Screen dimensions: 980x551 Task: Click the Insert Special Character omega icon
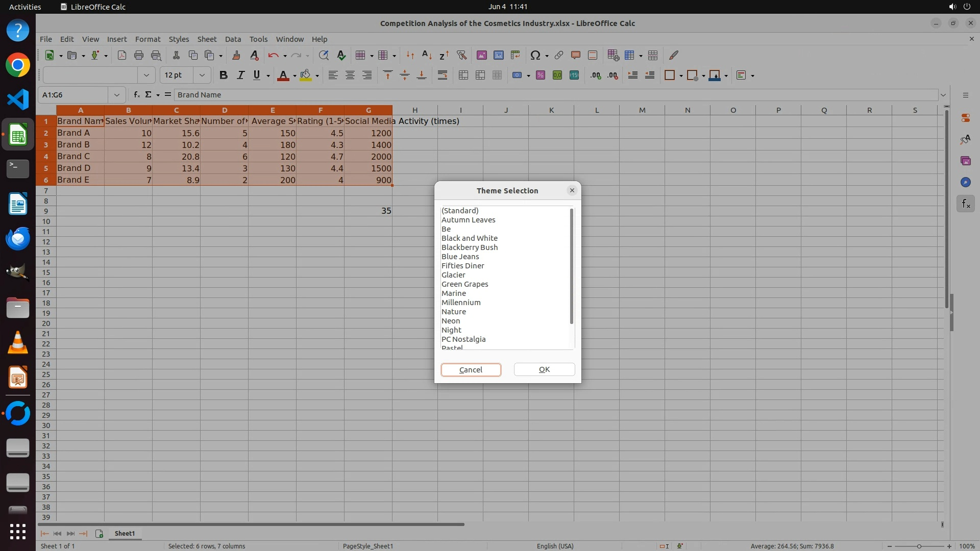[535, 55]
